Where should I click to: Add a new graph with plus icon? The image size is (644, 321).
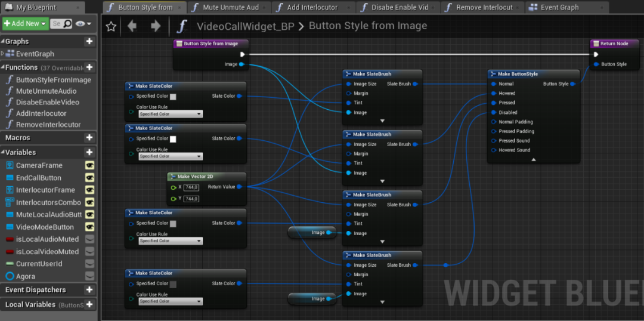point(89,41)
